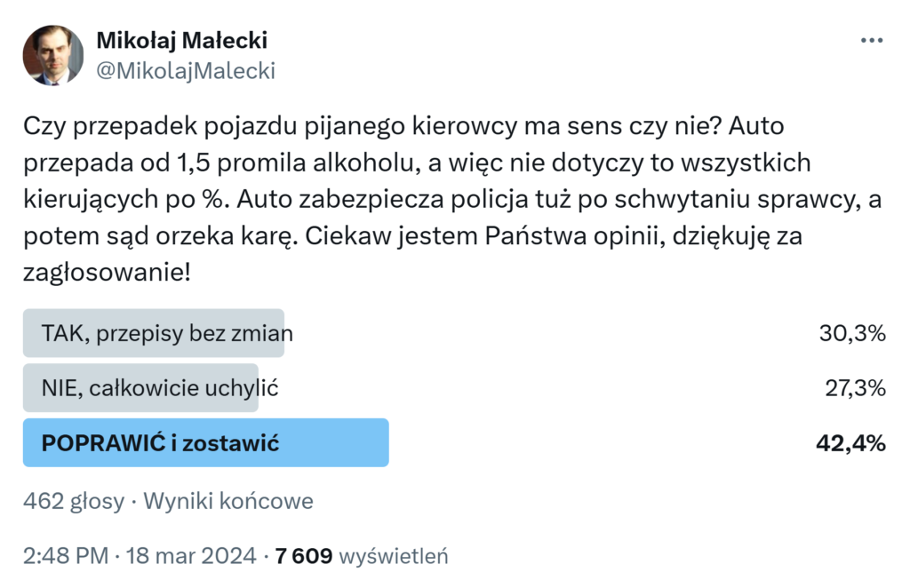This screenshot has width=910, height=588.
Task: Click the 'wyświetleń' views label
Action: click(394, 557)
